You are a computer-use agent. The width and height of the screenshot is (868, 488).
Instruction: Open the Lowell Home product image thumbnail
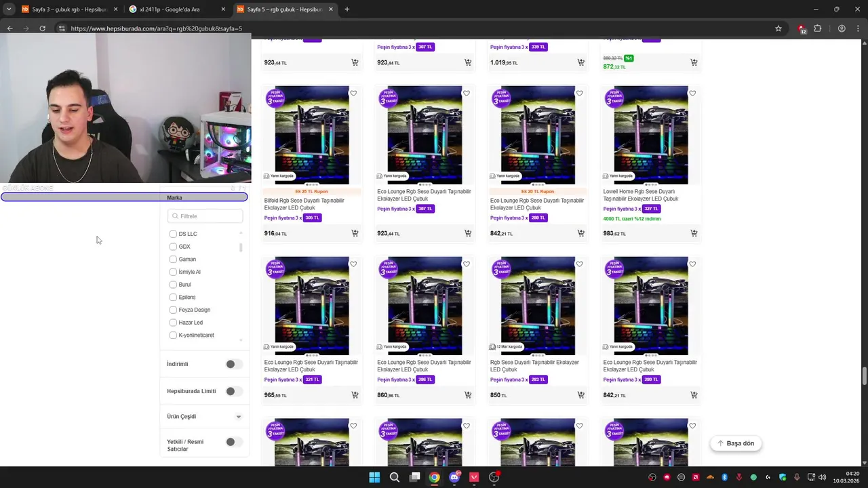(650, 135)
